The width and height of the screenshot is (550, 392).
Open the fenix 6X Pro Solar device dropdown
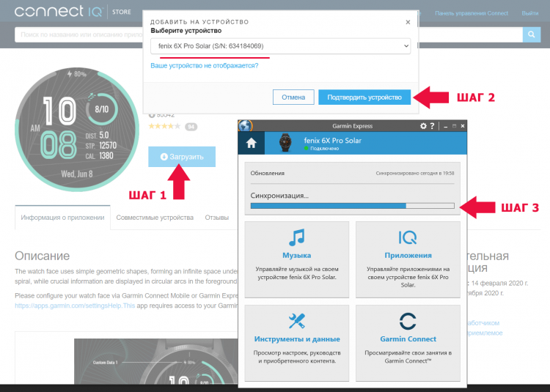click(281, 46)
